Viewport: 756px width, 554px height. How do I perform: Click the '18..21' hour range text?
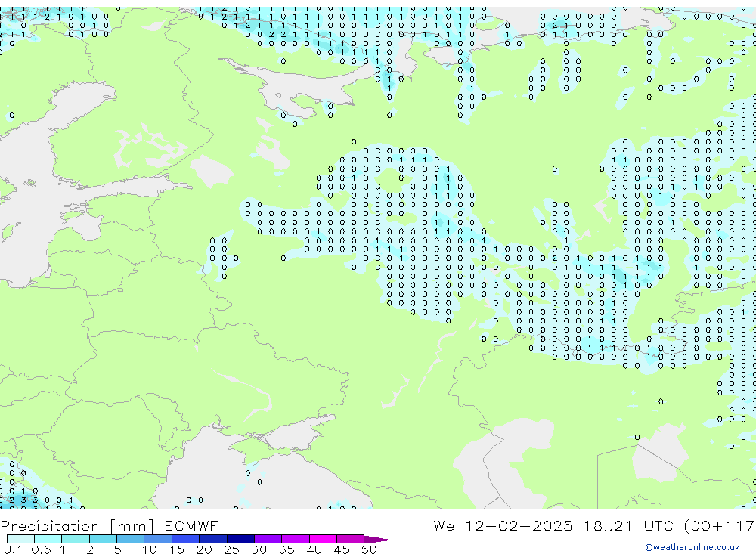coord(608,525)
